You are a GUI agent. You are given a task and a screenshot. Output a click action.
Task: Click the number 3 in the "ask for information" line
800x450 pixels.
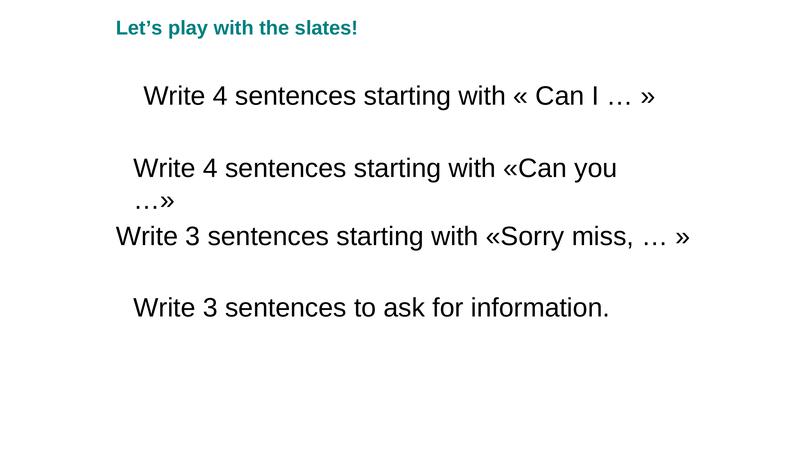pos(209,308)
